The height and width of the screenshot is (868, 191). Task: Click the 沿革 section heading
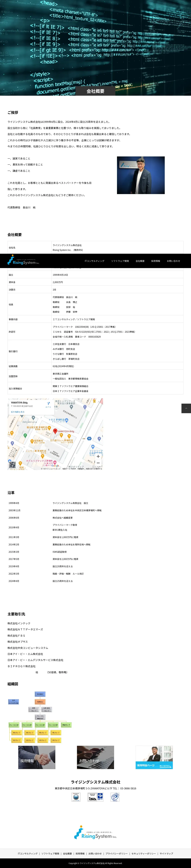pos(11,493)
